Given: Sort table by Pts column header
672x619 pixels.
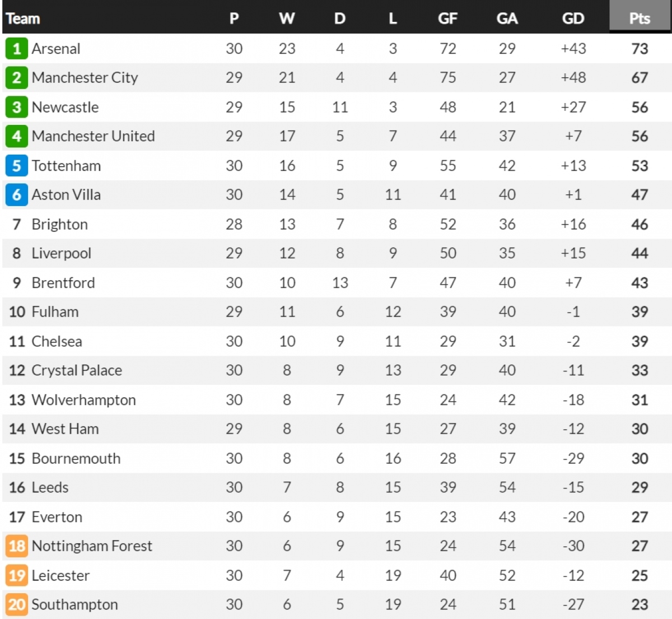Looking at the screenshot, I should pyautogui.click(x=640, y=17).
